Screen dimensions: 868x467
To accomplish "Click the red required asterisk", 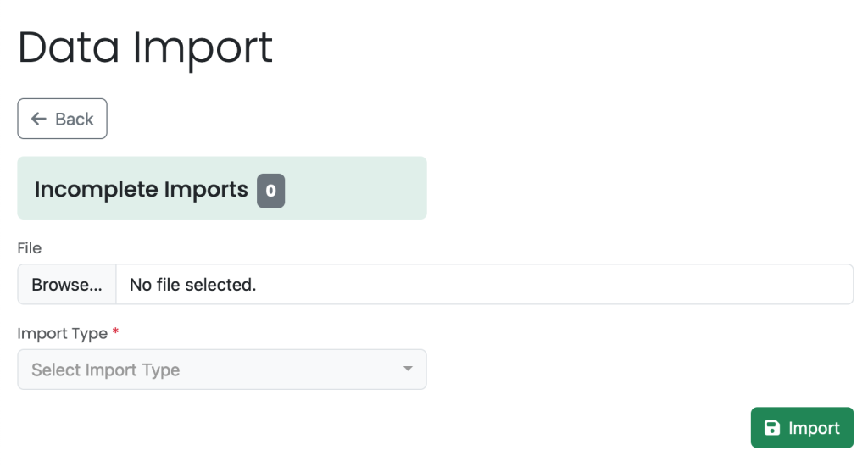I will pos(115,331).
